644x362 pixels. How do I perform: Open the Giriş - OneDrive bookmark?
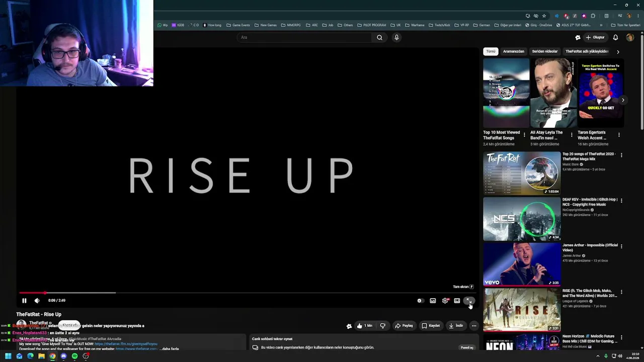(538, 25)
